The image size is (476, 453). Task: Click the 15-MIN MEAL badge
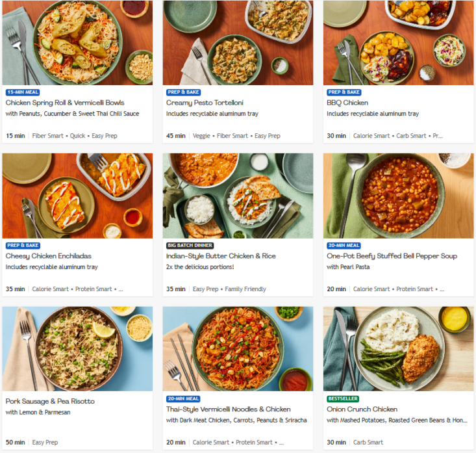[x=23, y=92]
